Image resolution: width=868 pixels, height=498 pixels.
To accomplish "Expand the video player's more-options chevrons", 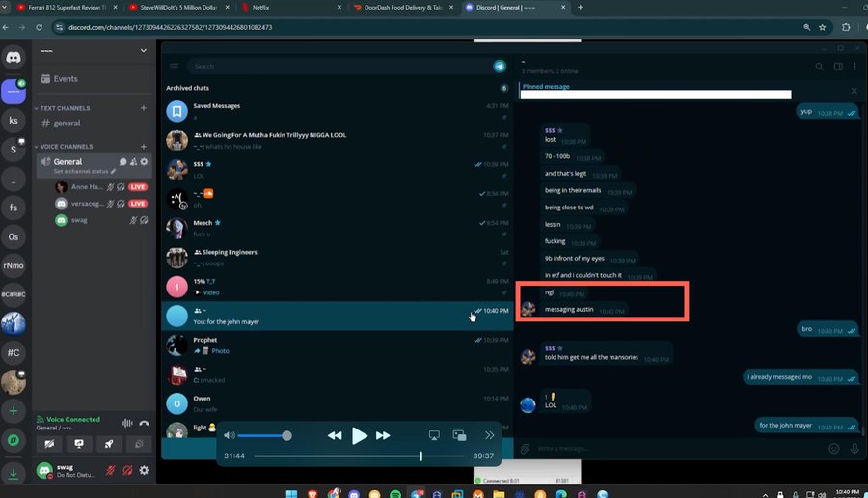I will pos(489,435).
